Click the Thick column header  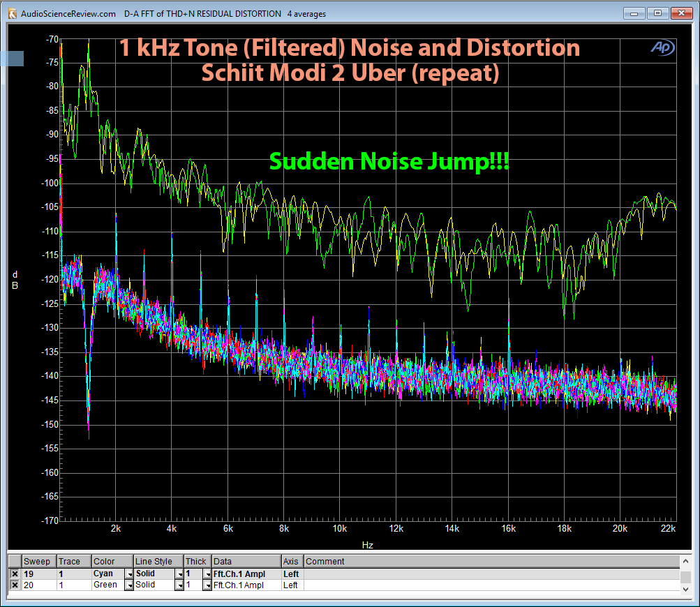(198, 562)
